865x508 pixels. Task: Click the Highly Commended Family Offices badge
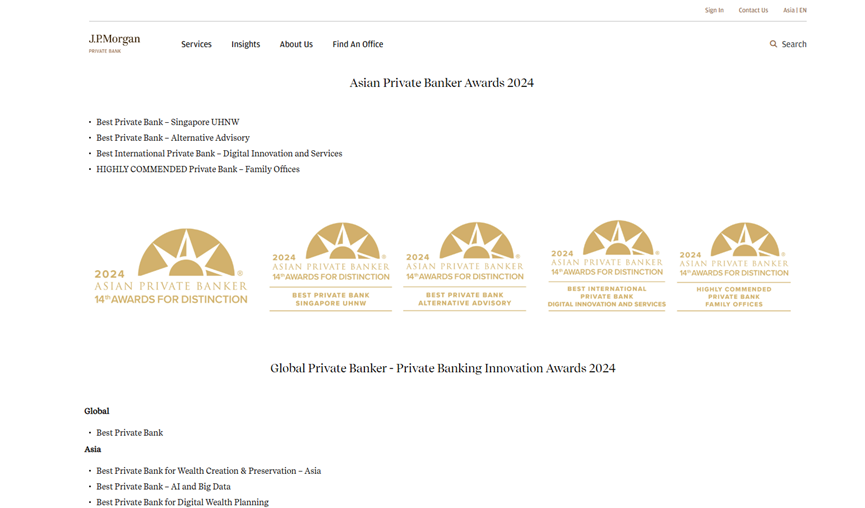point(734,266)
